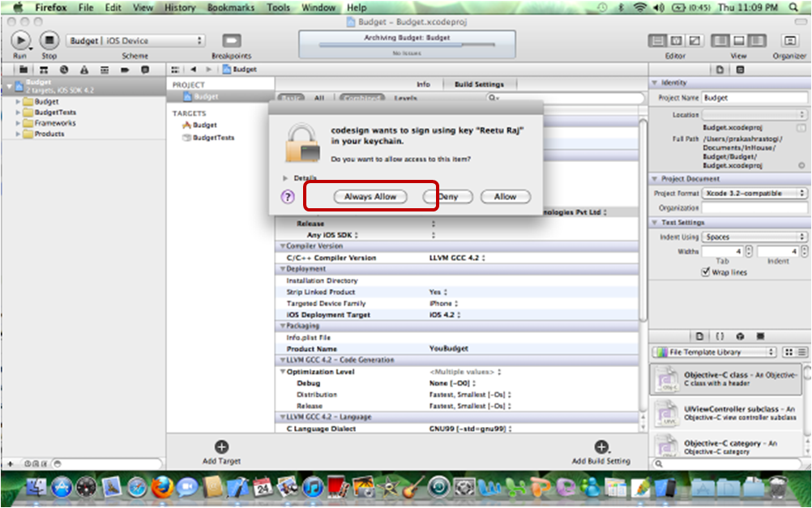Viewport: 812px width, 508px height.
Task: Click the Indent width stepper
Action: point(804,252)
